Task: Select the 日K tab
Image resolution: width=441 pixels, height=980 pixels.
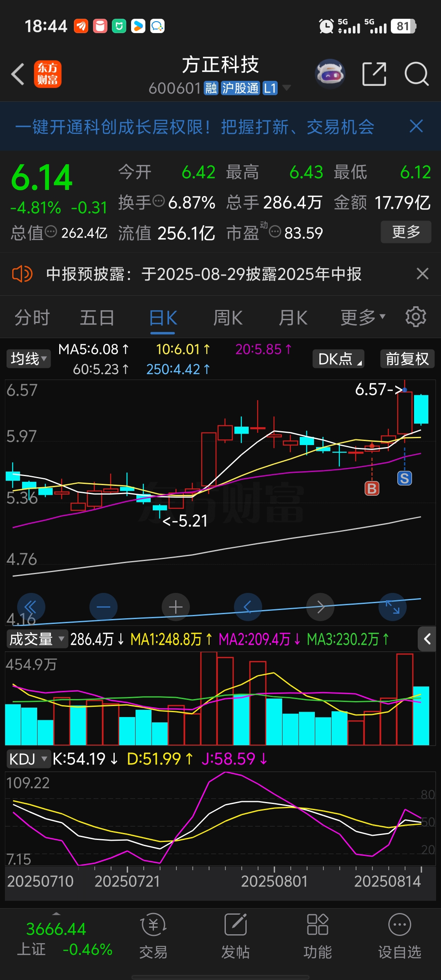Action: (x=163, y=318)
